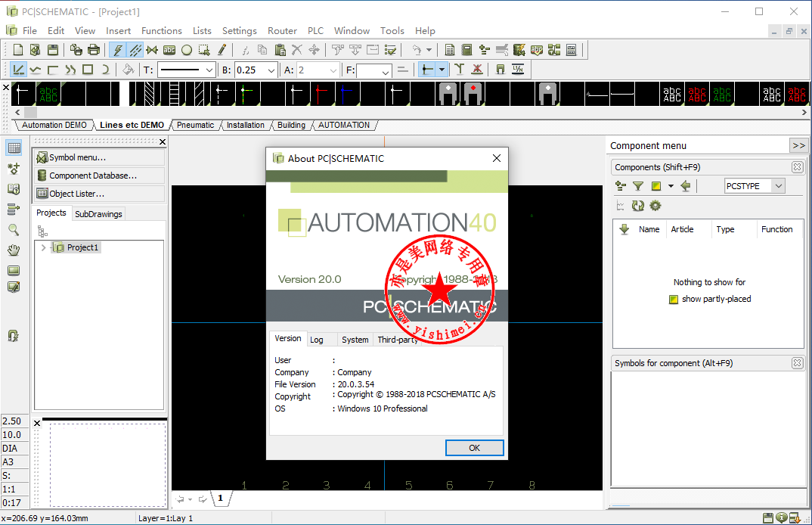Toggle the Lines lightning-bolt tool
This screenshot has height=525, width=812.
[118, 50]
